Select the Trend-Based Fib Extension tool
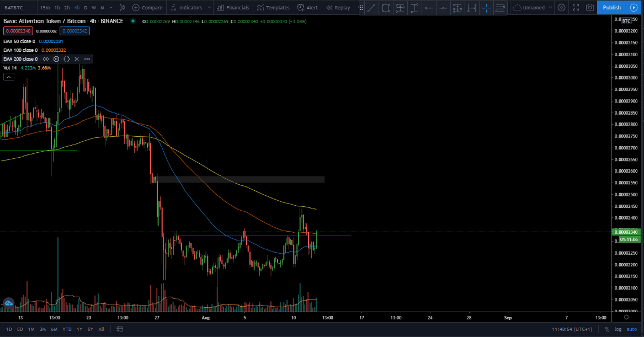 point(414,7)
